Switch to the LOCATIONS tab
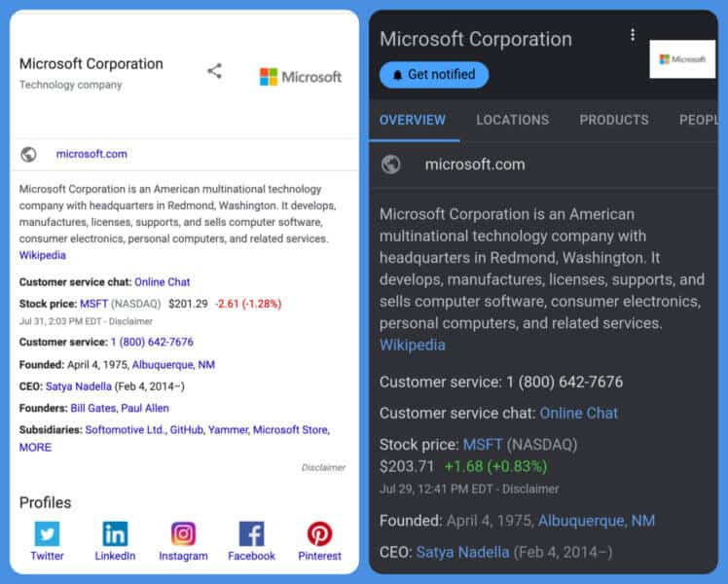The height and width of the screenshot is (584, 728). pyautogui.click(x=513, y=120)
